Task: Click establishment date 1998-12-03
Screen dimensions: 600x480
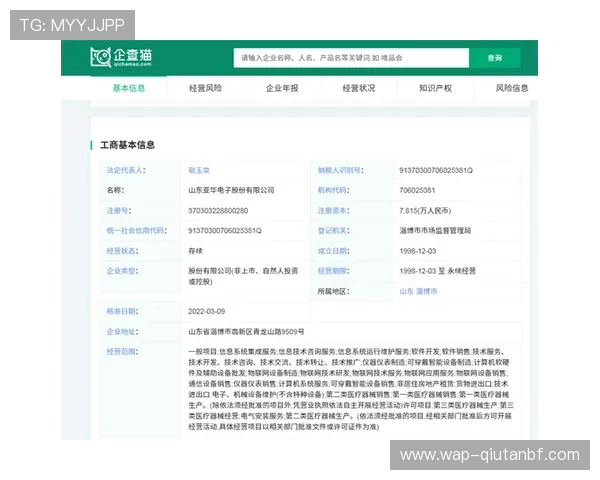Action: click(x=417, y=251)
